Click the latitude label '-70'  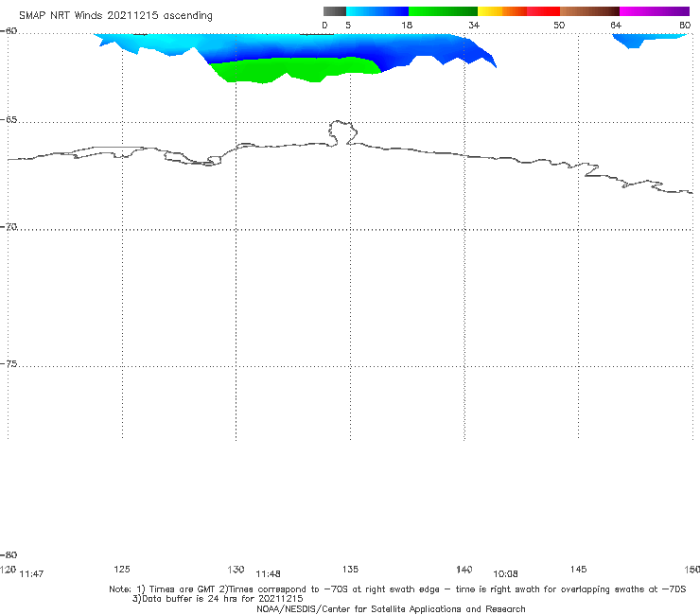click(x=9, y=227)
